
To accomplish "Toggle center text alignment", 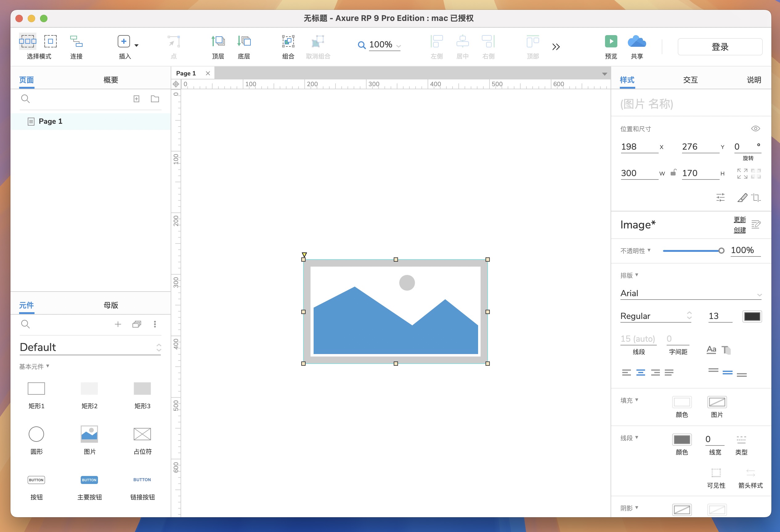I will pyautogui.click(x=640, y=372).
